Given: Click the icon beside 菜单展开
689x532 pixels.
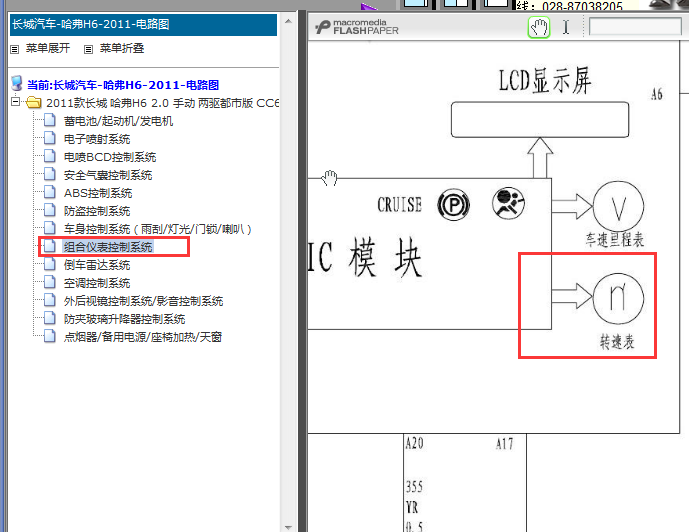Looking at the screenshot, I should click(x=15, y=49).
